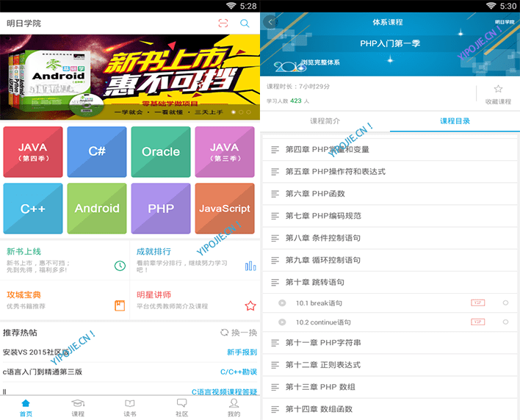Expand 第九章 循环控制语句 chapter
This screenshot has height=420, width=520.
(390, 260)
